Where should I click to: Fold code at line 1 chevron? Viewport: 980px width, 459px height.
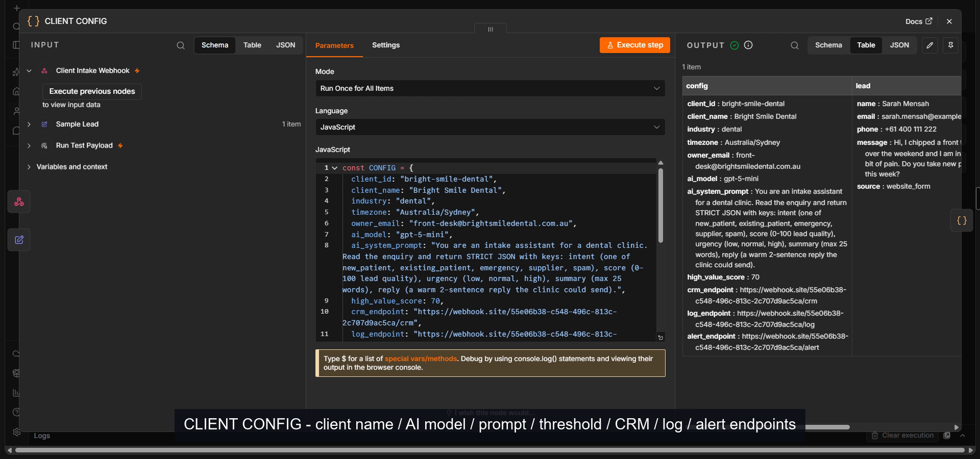click(x=334, y=168)
